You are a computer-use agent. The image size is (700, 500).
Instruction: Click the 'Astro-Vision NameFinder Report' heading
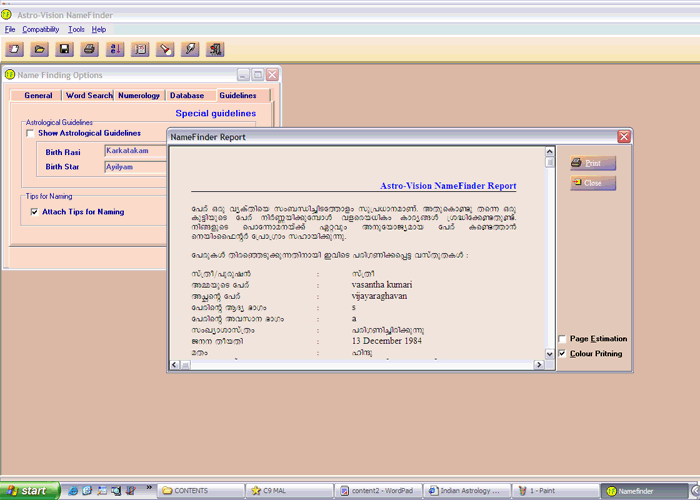tap(448, 186)
